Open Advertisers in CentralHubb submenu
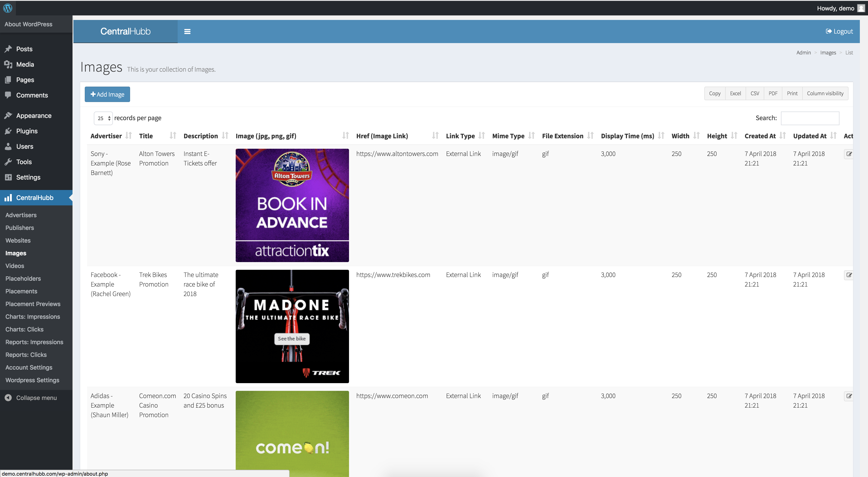Screen dimensions: 868x477 click(21, 215)
